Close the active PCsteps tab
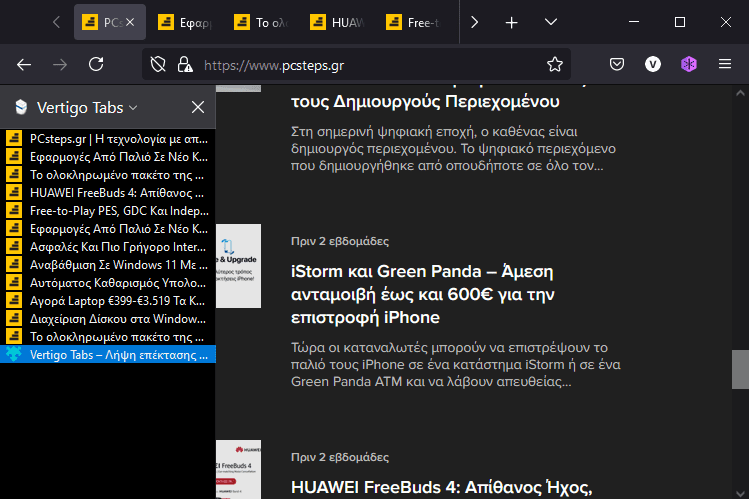The height and width of the screenshot is (499, 749). point(130,22)
